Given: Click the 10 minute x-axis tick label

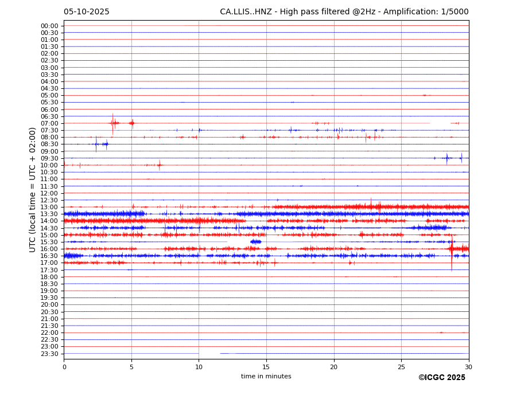Looking at the screenshot, I should pos(199,367).
